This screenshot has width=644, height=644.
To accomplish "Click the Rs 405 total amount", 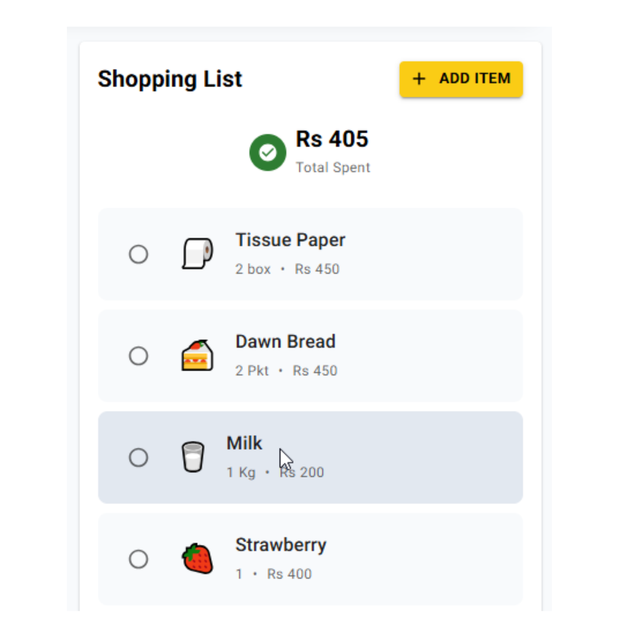I will [x=332, y=139].
